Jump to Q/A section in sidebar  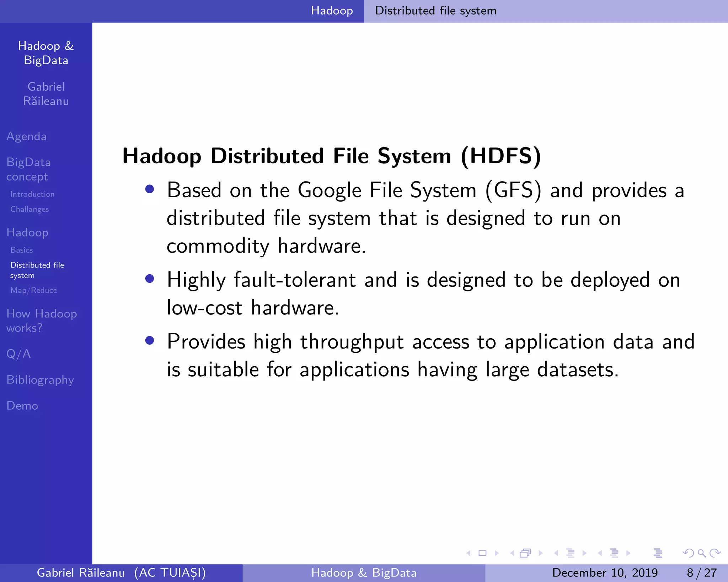click(18, 354)
